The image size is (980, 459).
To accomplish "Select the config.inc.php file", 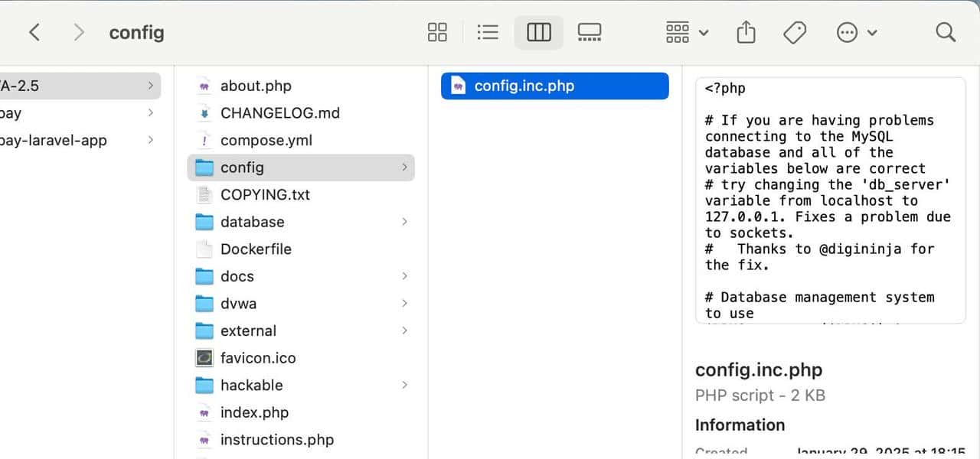I will [x=524, y=86].
